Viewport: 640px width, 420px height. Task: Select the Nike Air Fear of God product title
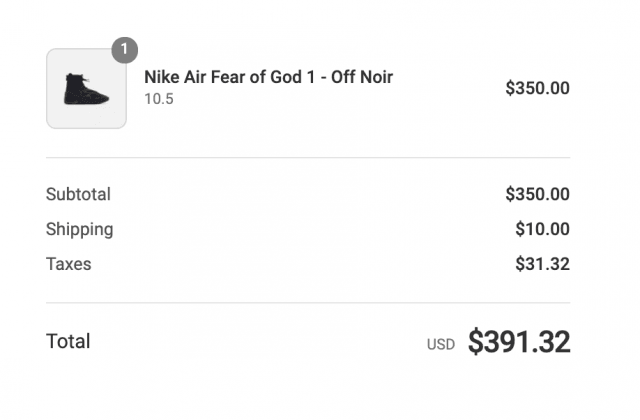(268, 77)
